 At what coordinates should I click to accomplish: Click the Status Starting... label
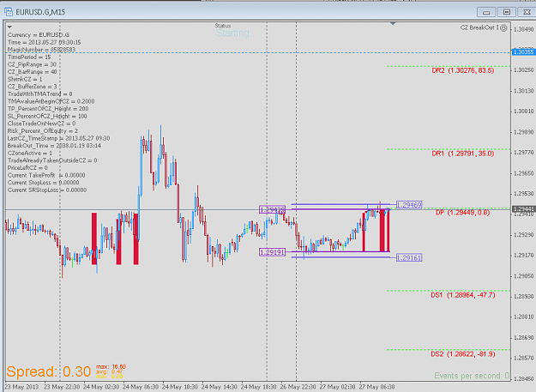(x=235, y=30)
